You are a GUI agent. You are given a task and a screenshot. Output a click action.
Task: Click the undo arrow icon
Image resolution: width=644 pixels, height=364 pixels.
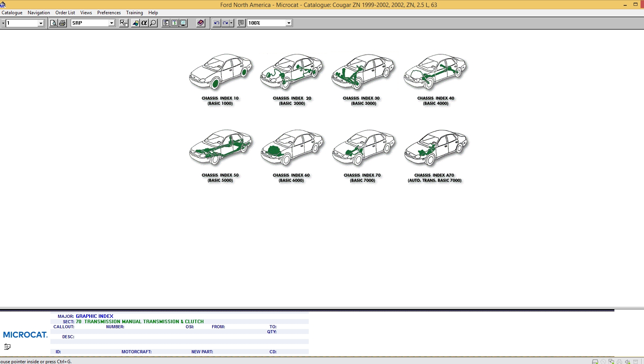click(217, 23)
